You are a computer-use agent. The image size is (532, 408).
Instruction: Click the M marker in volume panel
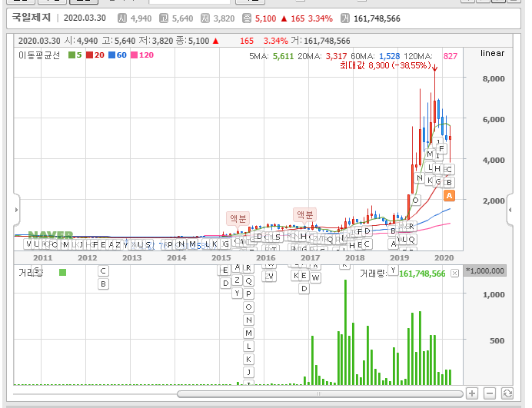[x=248, y=333]
